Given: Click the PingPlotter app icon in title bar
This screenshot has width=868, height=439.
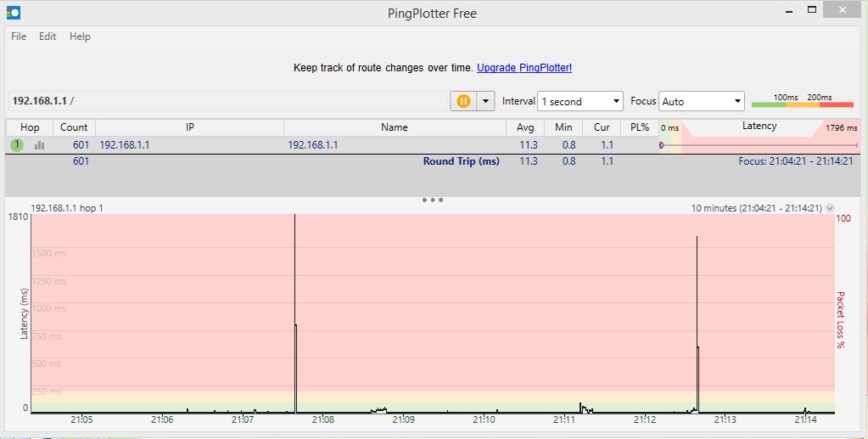Looking at the screenshot, I should pos(14,12).
